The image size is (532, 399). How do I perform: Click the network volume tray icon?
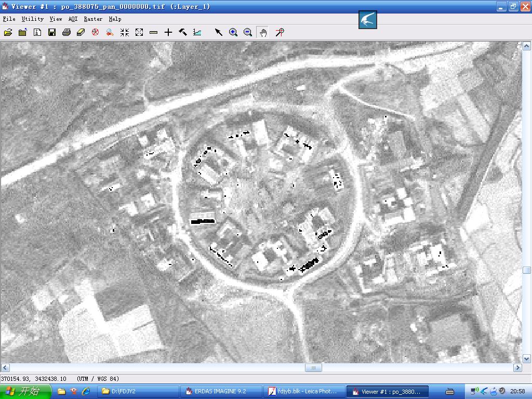(475, 391)
